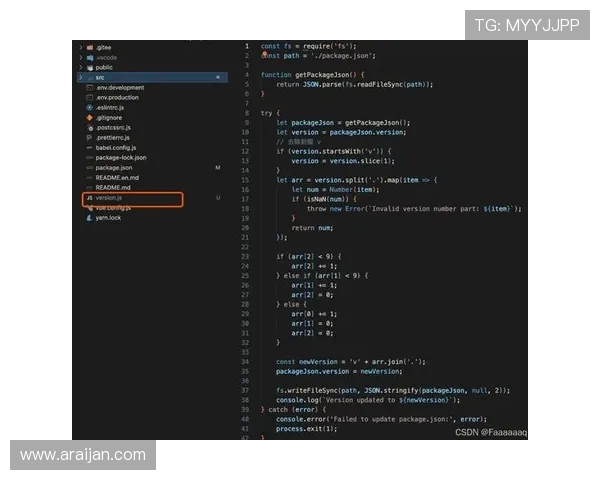Click the M status badge on package.json
Screen dimensions: 600x480
pyautogui.click(x=217, y=167)
